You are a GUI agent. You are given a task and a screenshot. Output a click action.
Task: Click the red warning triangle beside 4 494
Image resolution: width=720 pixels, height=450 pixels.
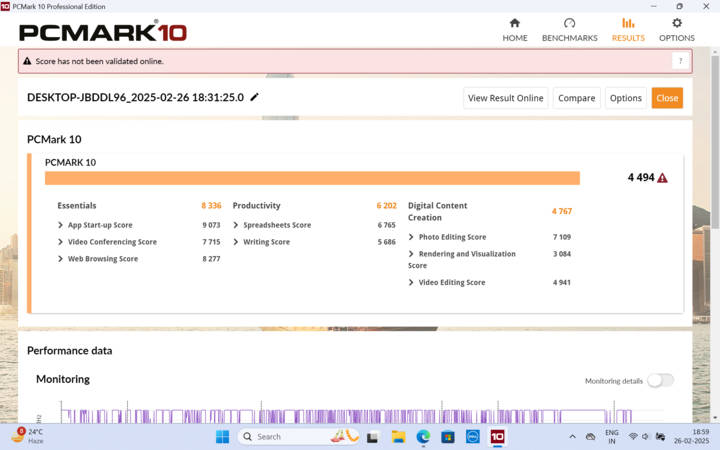click(662, 178)
